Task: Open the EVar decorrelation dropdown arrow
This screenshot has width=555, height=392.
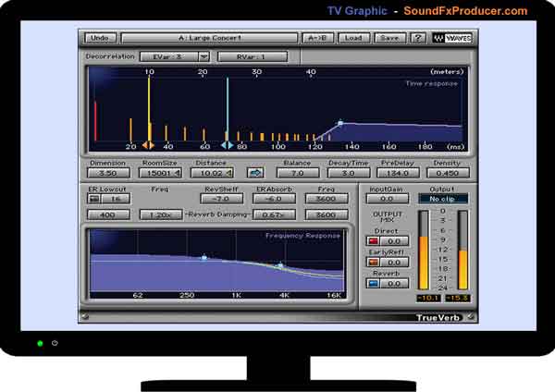Action: (x=203, y=56)
